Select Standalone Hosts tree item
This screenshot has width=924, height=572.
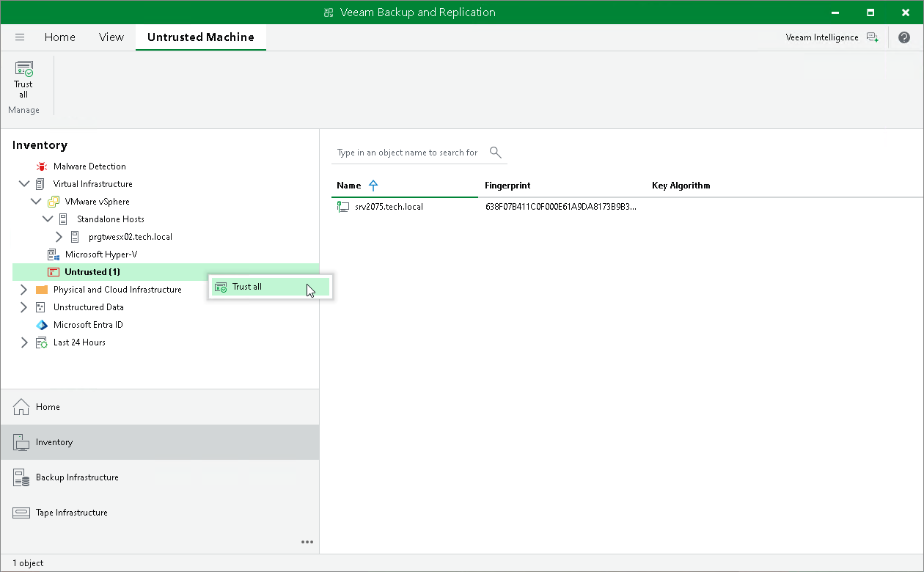coord(110,219)
